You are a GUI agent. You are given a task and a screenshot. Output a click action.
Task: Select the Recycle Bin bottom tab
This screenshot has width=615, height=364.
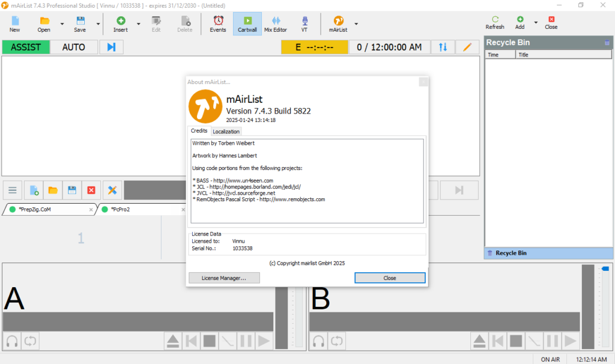tap(548, 253)
